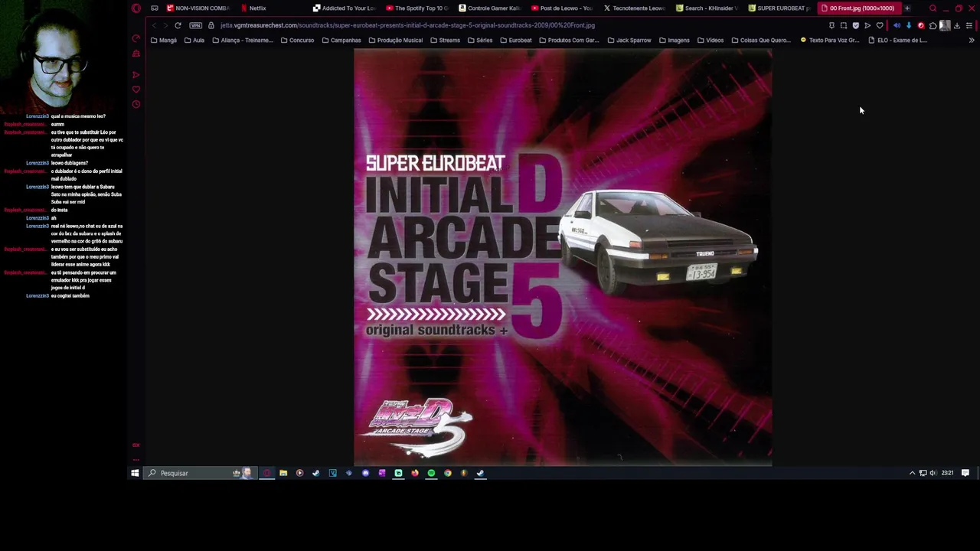Show hidden system tray icons chevron
Viewport: 980px width, 551px height.
pyautogui.click(x=912, y=473)
